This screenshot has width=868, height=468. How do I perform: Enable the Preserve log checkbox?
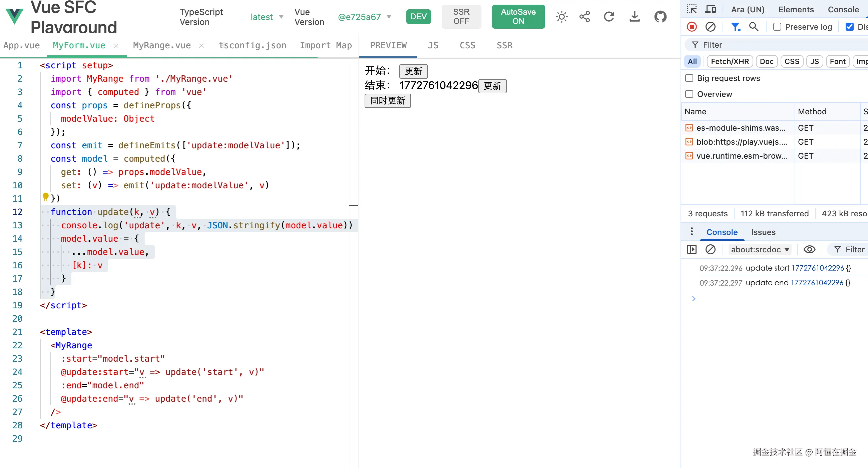tap(777, 27)
